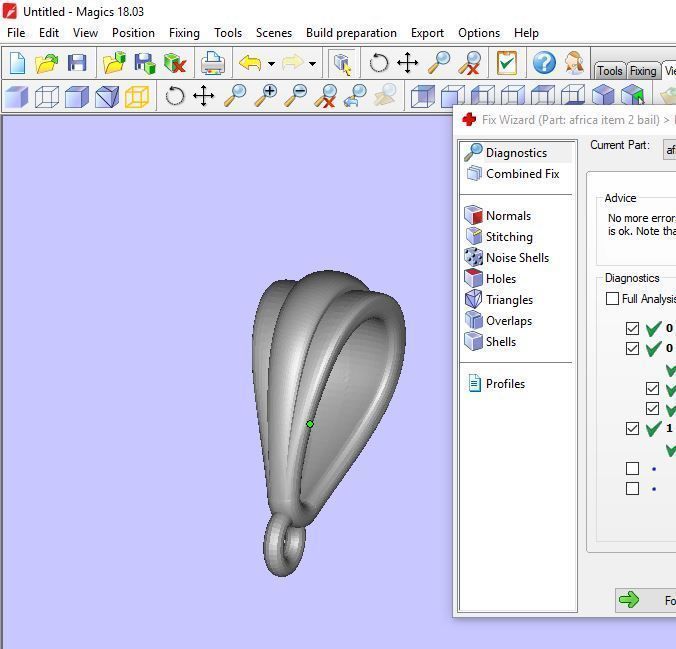Switch to the Fixing tab page
This screenshot has height=649, width=676.
643,71
